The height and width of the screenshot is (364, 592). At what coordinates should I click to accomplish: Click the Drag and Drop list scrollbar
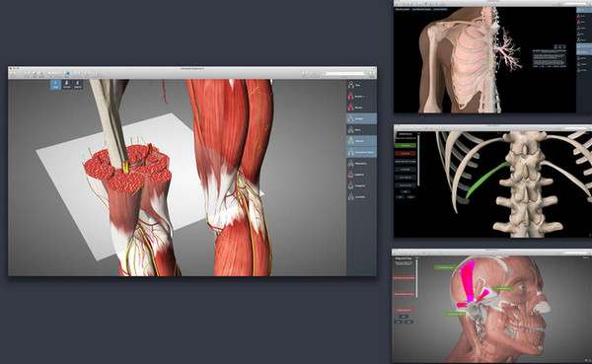pyautogui.click(x=416, y=277)
